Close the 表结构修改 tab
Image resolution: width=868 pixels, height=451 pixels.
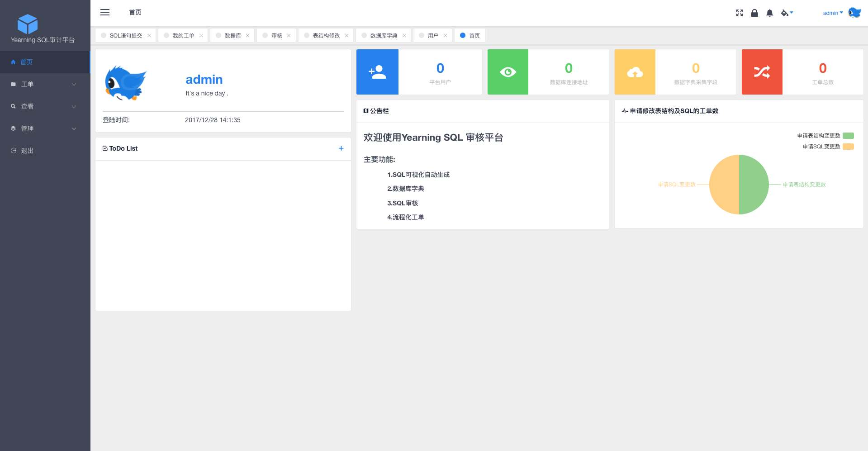pos(347,36)
